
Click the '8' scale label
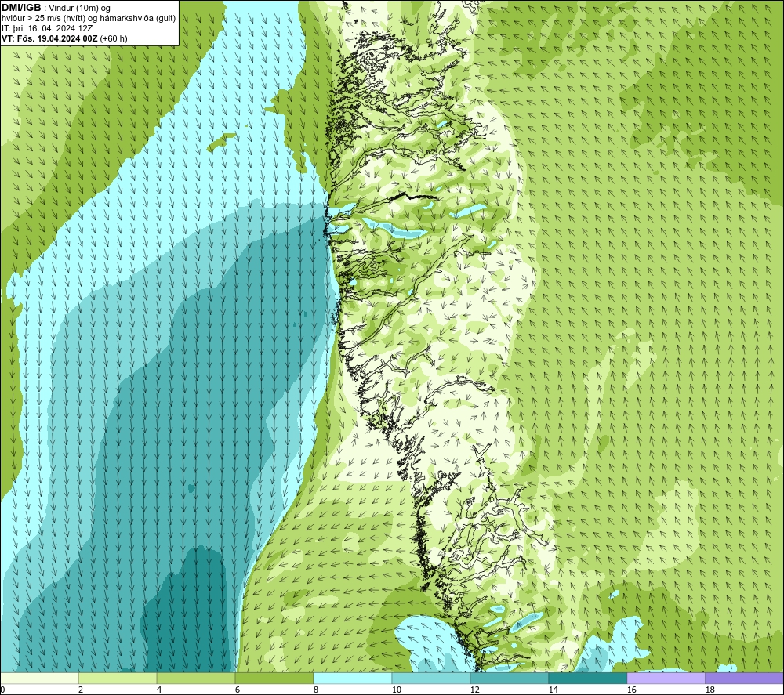point(315,690)
